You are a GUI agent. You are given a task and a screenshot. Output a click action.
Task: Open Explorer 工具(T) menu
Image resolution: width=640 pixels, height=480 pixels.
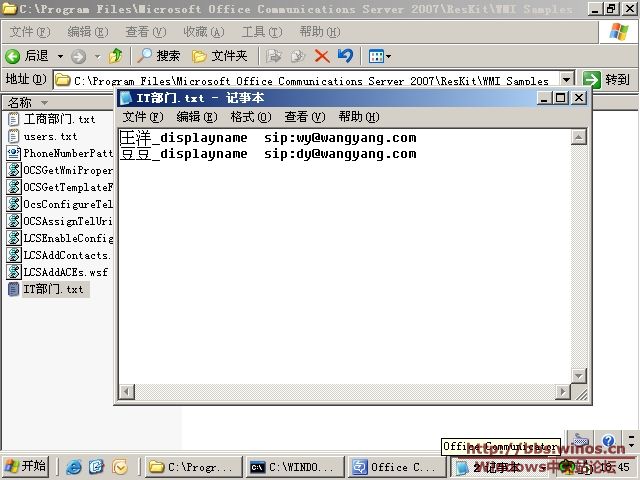(x=262, y=32)
